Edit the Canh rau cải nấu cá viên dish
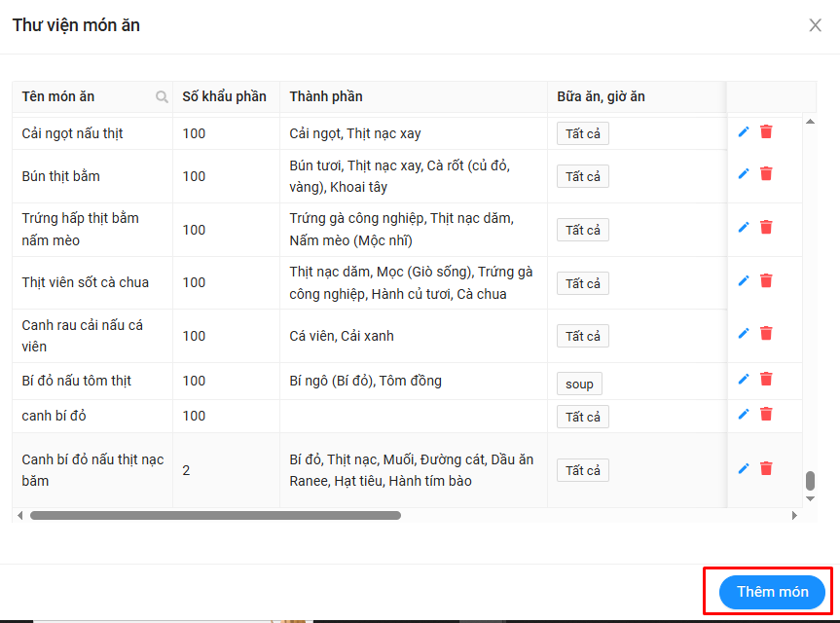 [744, 333]
